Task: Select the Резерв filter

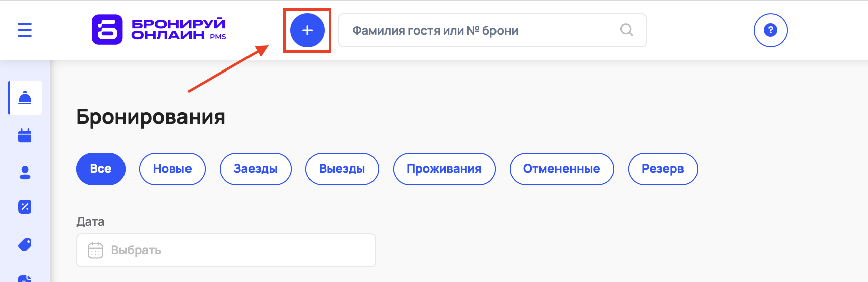Action: (663, 169)
